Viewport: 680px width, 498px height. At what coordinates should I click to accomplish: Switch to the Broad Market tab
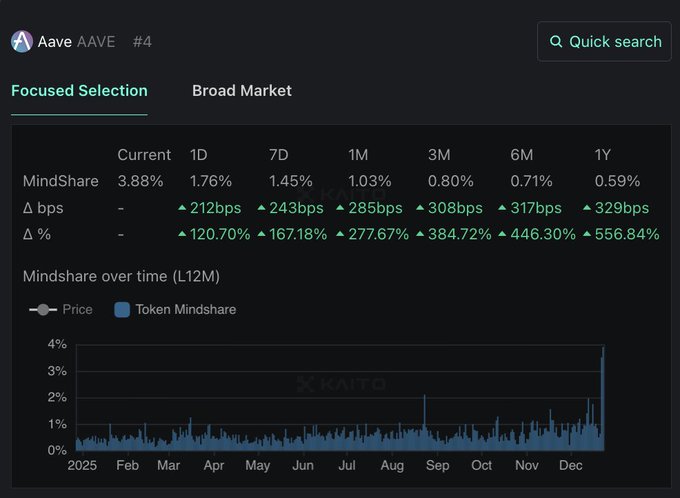click(x=242, y=90)
